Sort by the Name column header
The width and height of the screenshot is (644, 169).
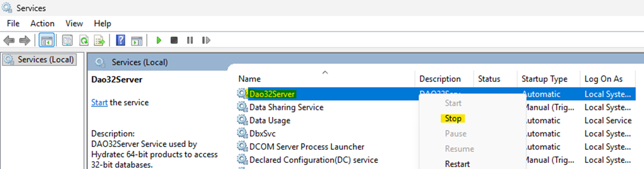click(x=249, y=79)
